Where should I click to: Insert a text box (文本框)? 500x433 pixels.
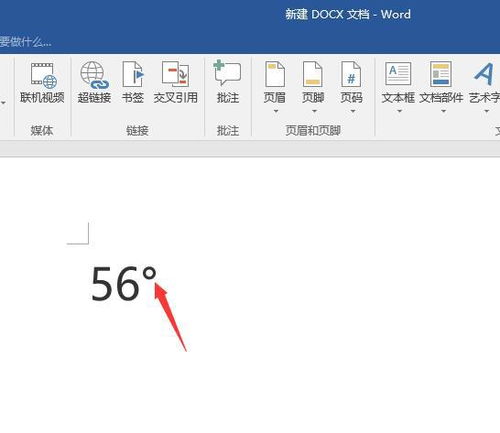pos(398,83)
